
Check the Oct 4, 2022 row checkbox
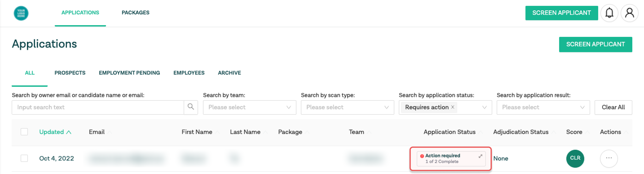click(24, 158)
